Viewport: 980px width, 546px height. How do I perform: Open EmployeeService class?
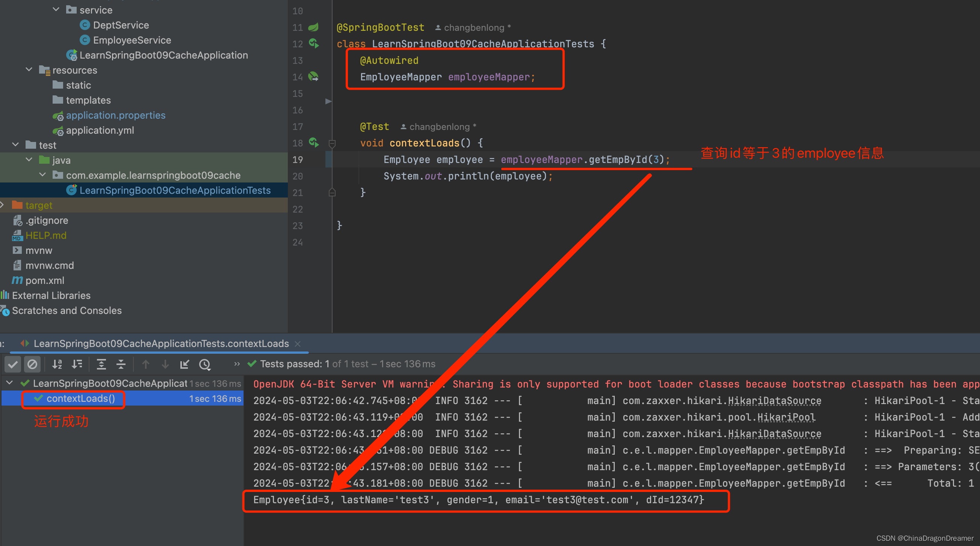click(132, 40)
